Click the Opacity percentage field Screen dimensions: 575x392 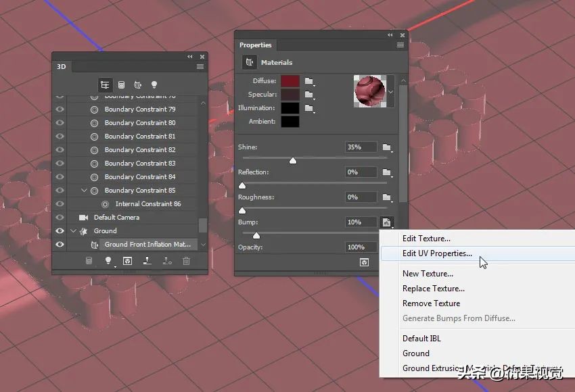click(361, 247)
